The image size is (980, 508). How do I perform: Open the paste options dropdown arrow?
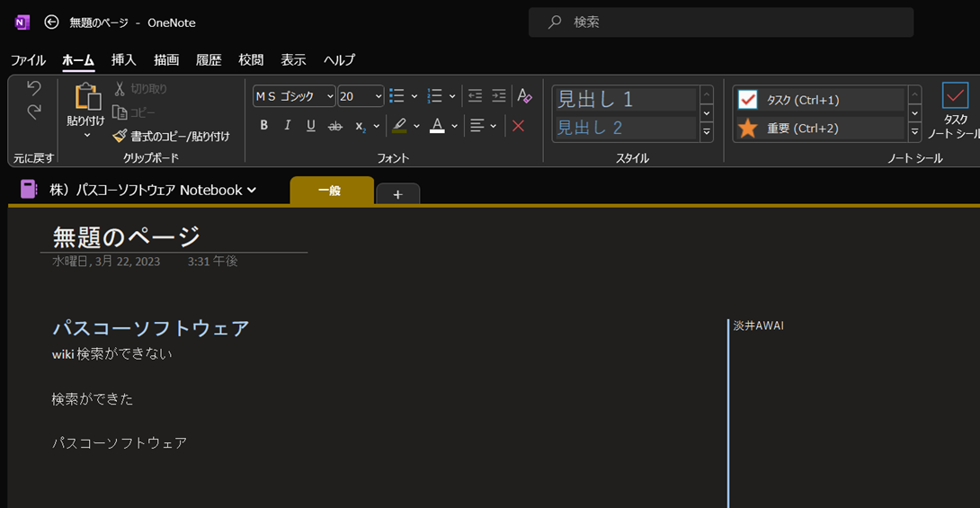pos(87,135)
